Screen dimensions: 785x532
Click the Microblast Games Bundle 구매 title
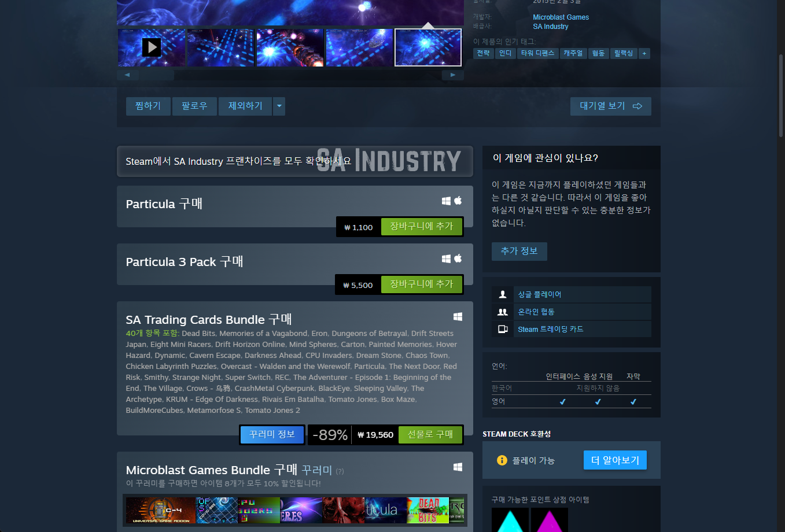point(212,470)
